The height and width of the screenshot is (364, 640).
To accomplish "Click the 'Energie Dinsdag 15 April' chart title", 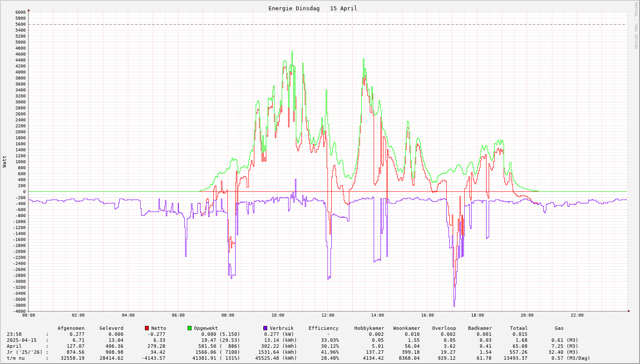I will pos(313,8).
